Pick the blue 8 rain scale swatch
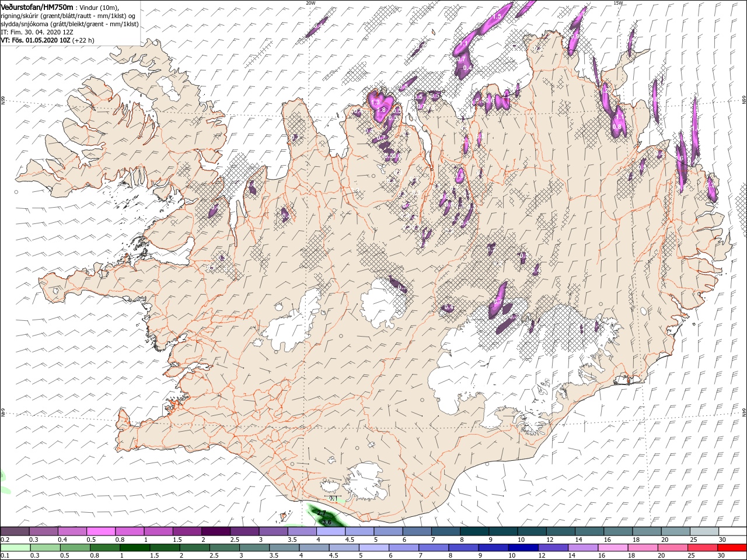 click(x=463, y=547)
